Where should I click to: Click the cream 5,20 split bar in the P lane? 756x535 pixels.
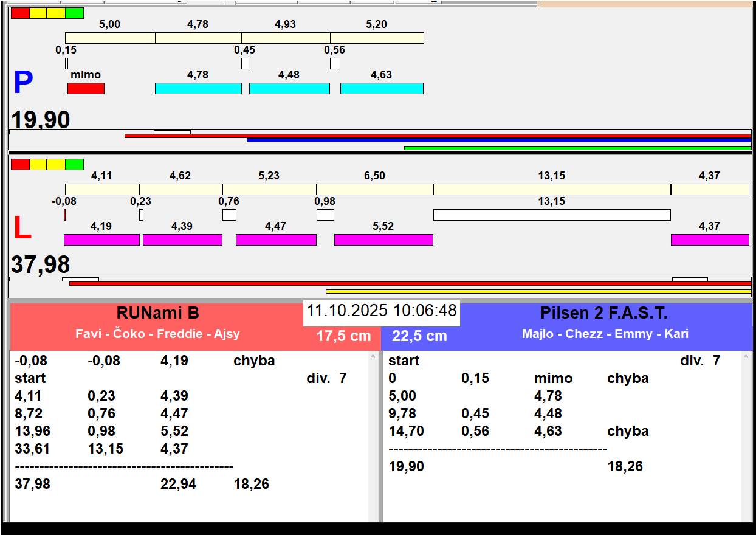click(x=377, y=38)
